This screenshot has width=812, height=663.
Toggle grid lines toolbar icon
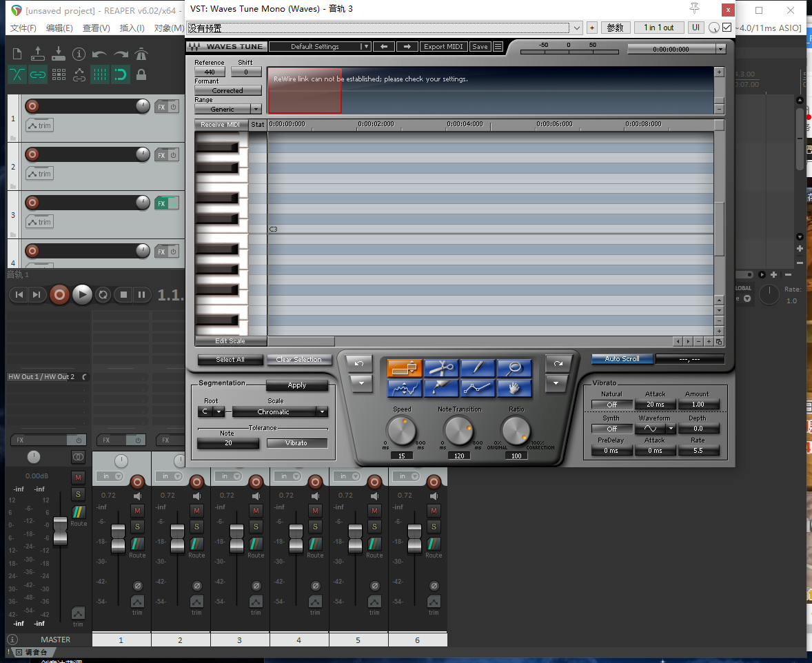coord(100,74)
